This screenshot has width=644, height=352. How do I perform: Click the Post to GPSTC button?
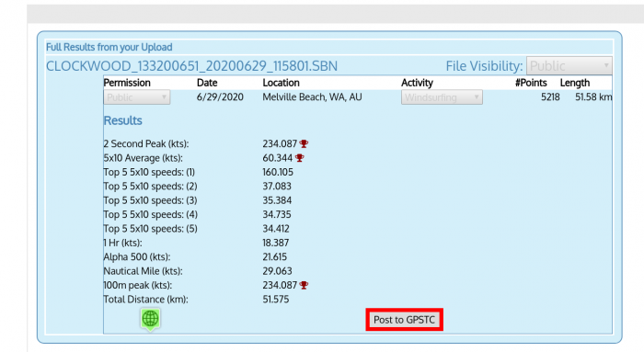(x=404, y=320)
